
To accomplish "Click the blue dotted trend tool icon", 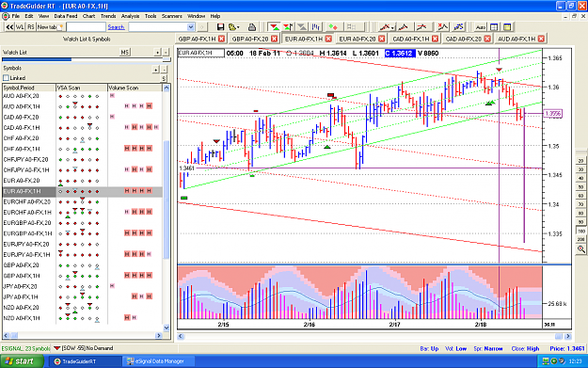I will coord(458,27).
